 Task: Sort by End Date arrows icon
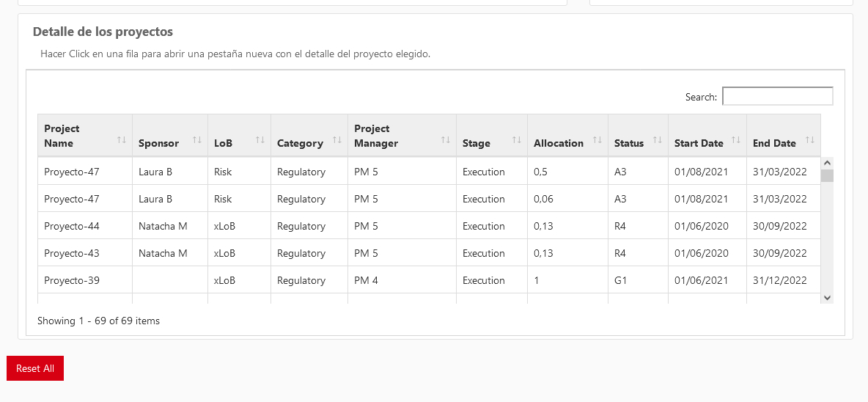pos(810,139)
